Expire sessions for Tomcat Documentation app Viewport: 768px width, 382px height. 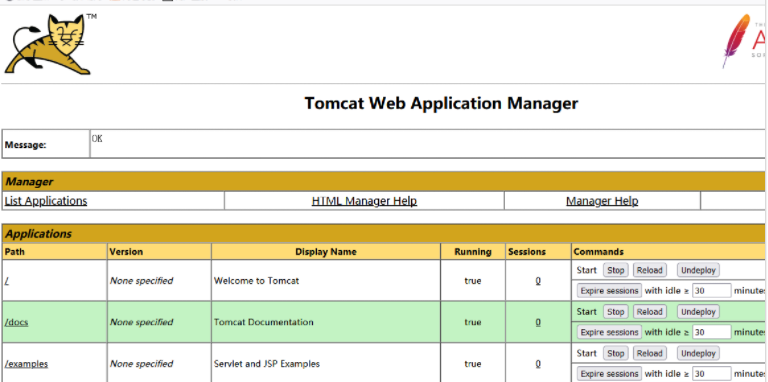coord(609,332)
